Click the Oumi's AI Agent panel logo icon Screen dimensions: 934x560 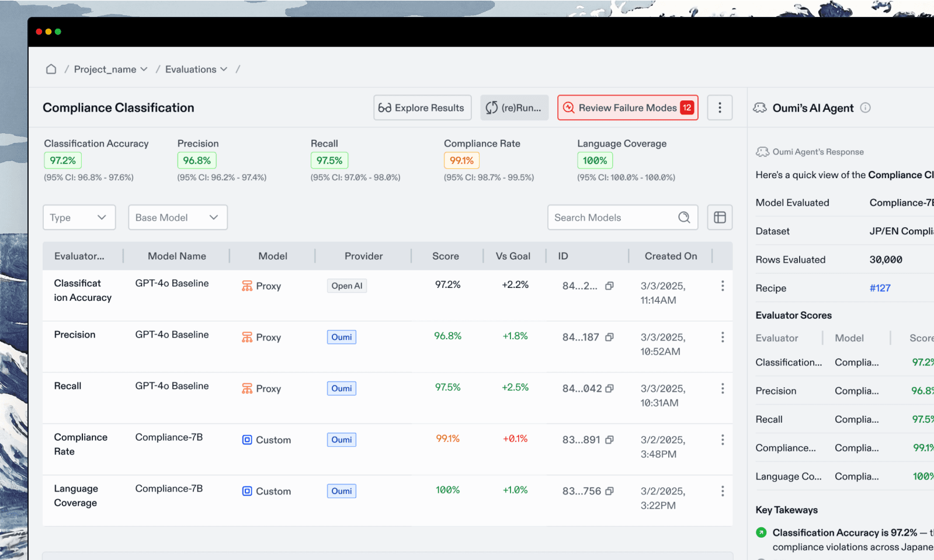(760, 107)
